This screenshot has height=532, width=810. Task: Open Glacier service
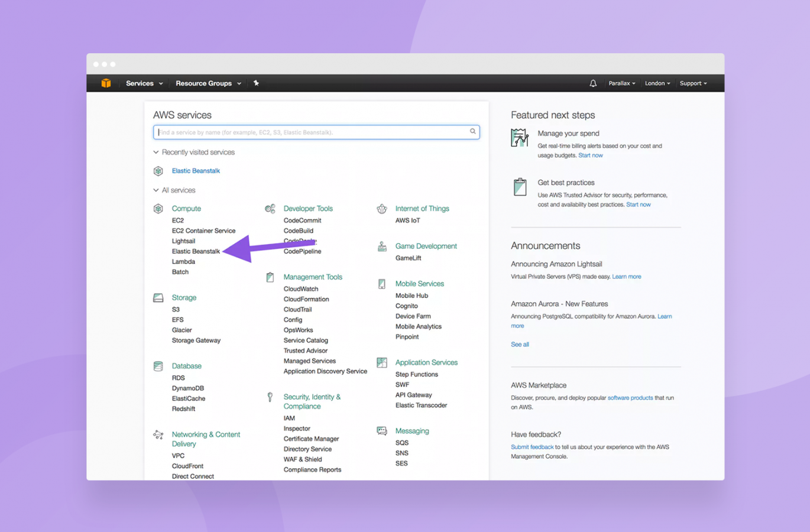click(182, 330)
